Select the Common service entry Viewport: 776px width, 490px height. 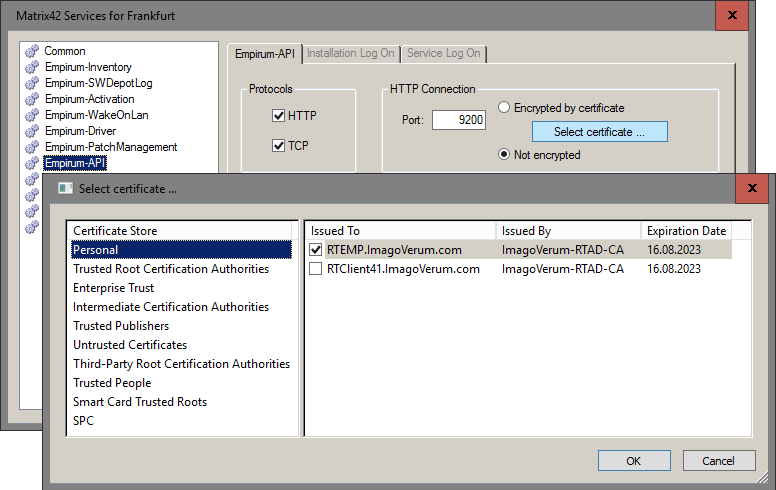[65, 51]
